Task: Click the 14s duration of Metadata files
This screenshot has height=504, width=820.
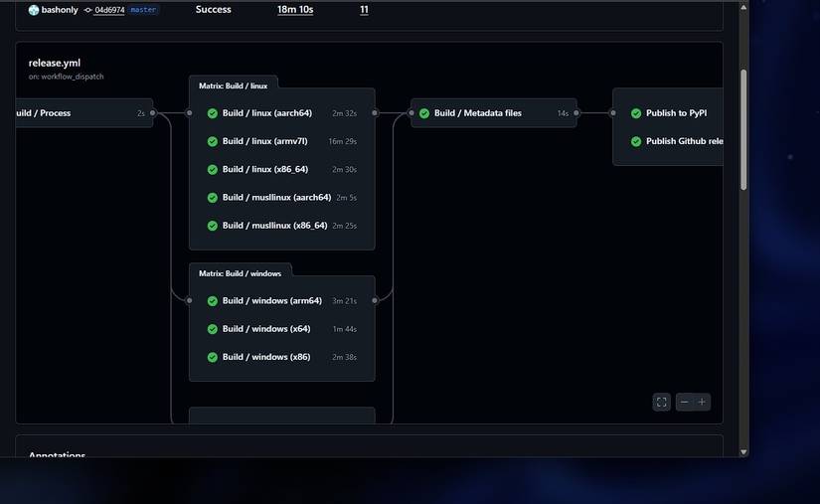Action: click(563, 113)
